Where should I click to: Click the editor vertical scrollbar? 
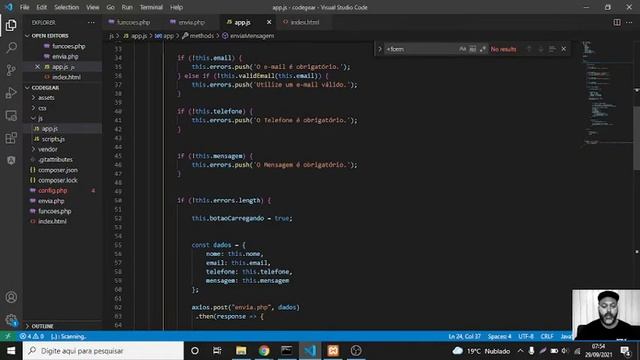[x=636, y=138]
